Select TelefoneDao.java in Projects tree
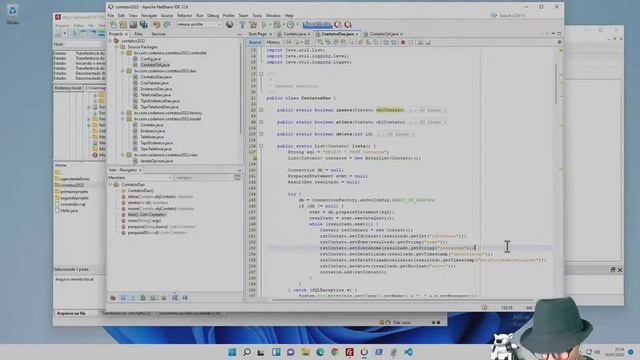 (156, 95)
